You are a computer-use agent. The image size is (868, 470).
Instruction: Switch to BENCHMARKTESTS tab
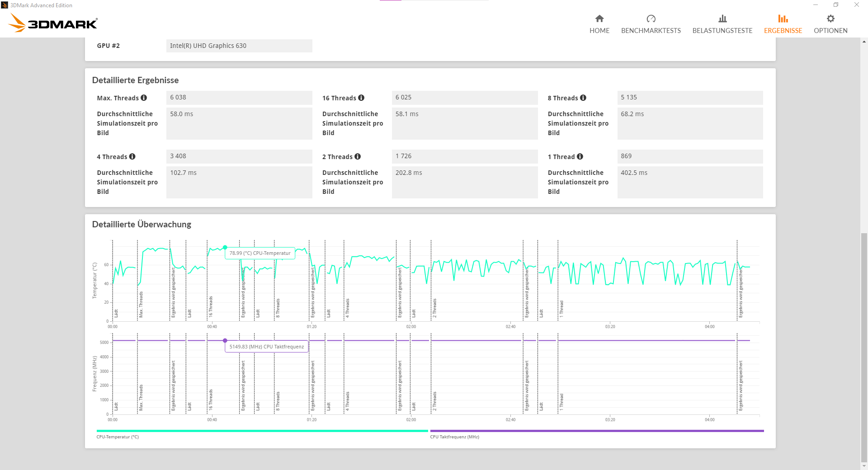[651, 24]
